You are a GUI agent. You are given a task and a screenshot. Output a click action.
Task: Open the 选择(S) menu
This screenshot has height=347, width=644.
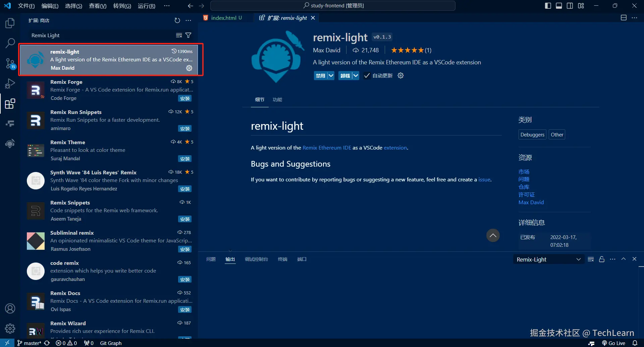(73, 6)
